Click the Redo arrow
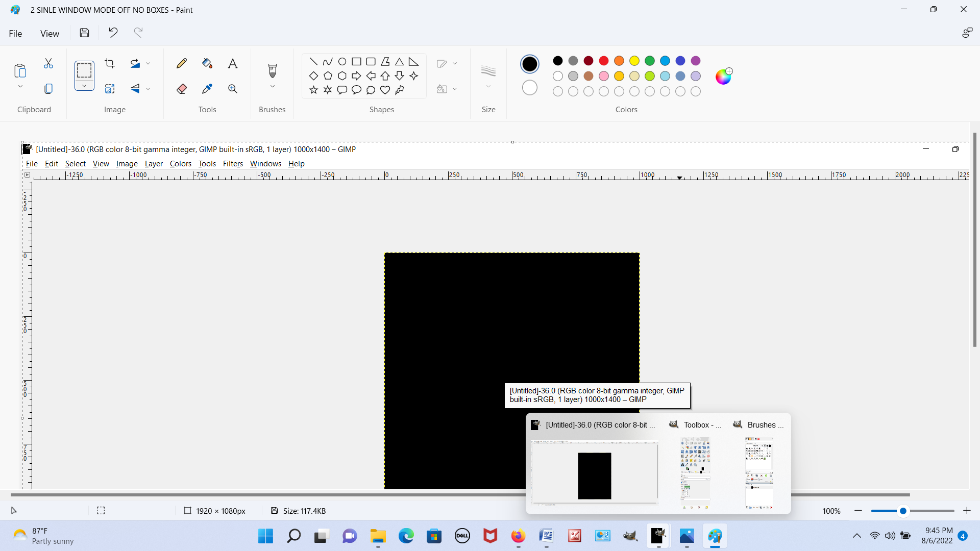 (138, 33)
